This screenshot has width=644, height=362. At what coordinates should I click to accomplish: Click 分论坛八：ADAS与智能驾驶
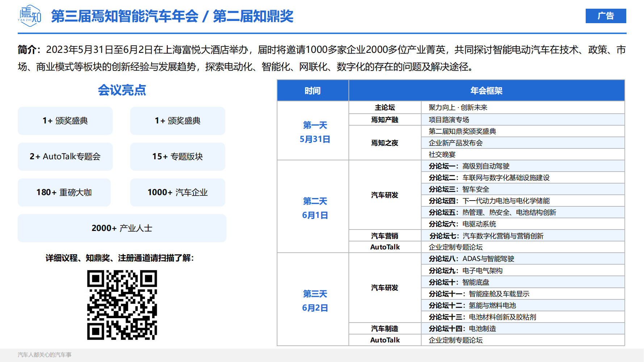(523, 258)
